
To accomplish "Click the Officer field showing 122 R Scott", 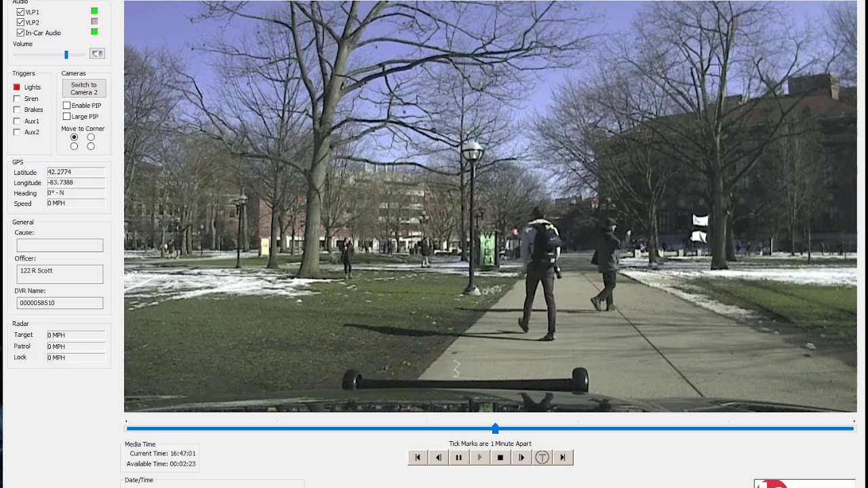I will (60, 274).
